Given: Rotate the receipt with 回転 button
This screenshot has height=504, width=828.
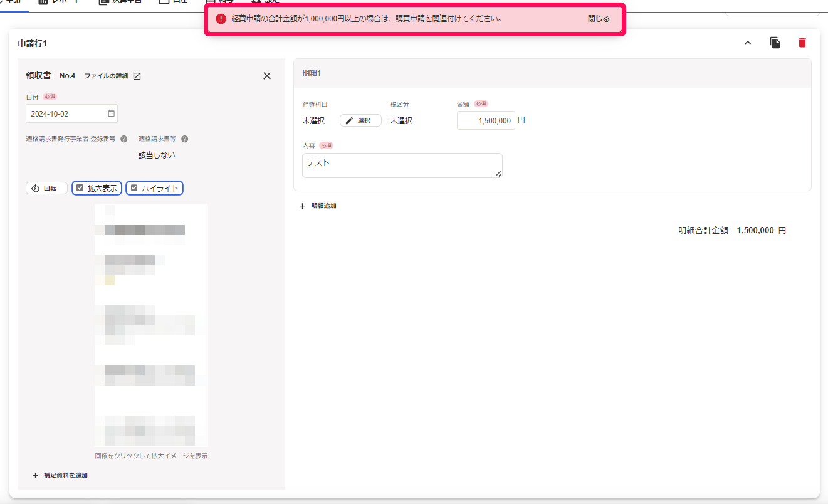Looking at the screenshot, I should tap(46, 188).
